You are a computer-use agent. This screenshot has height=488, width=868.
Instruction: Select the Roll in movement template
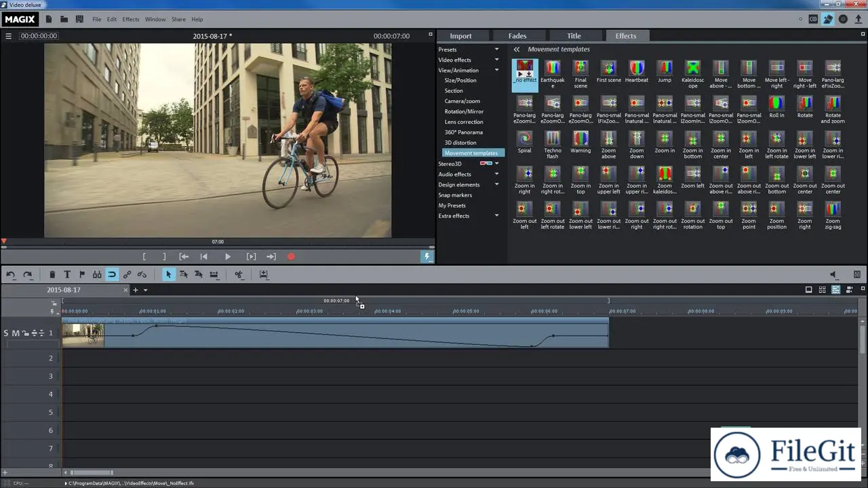[x=776, y=106]
